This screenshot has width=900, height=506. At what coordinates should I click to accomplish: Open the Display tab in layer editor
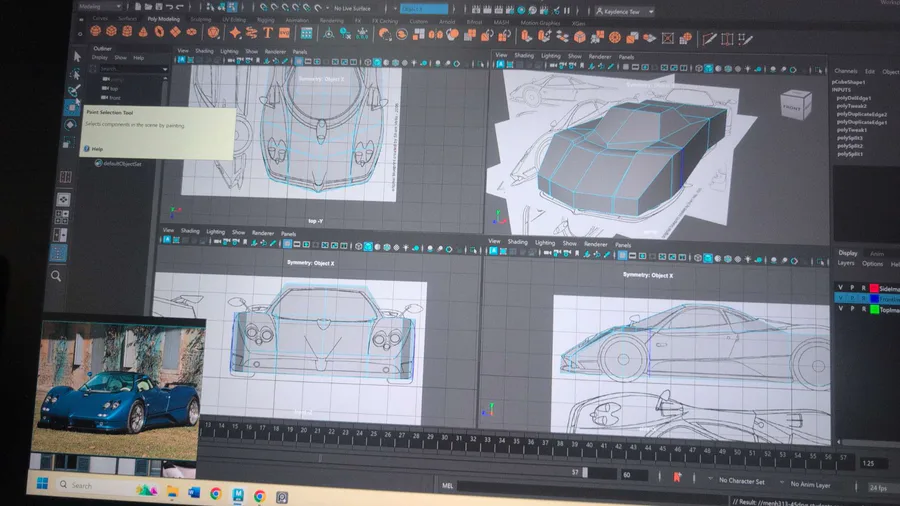click(x=847, y=253)
